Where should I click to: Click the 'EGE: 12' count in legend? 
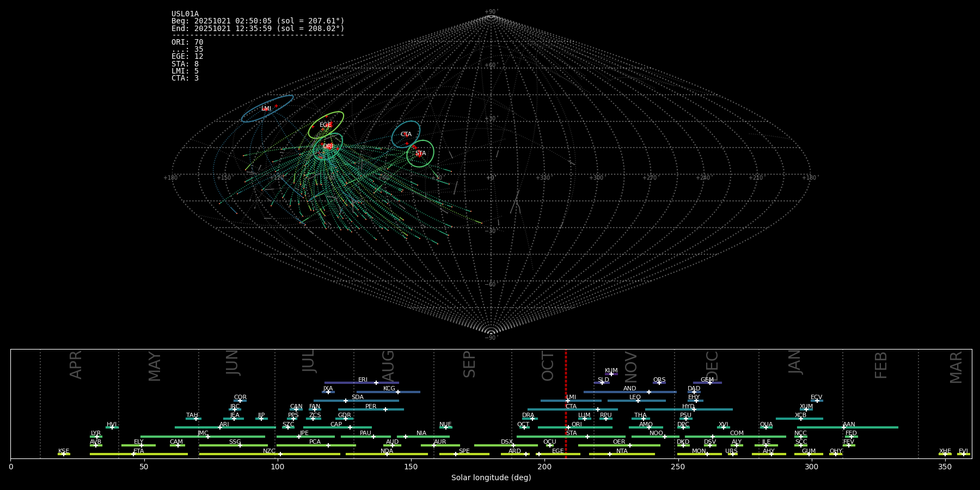tap(187, 57)
